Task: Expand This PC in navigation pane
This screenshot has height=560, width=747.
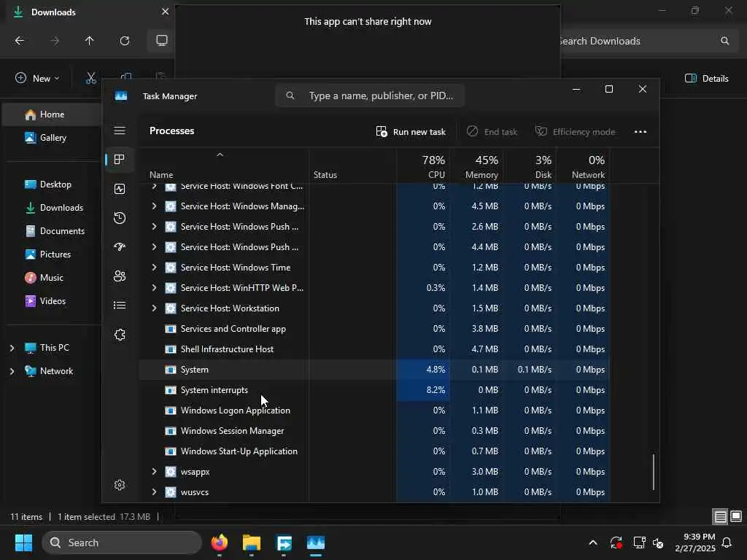Action: [12, 348]
